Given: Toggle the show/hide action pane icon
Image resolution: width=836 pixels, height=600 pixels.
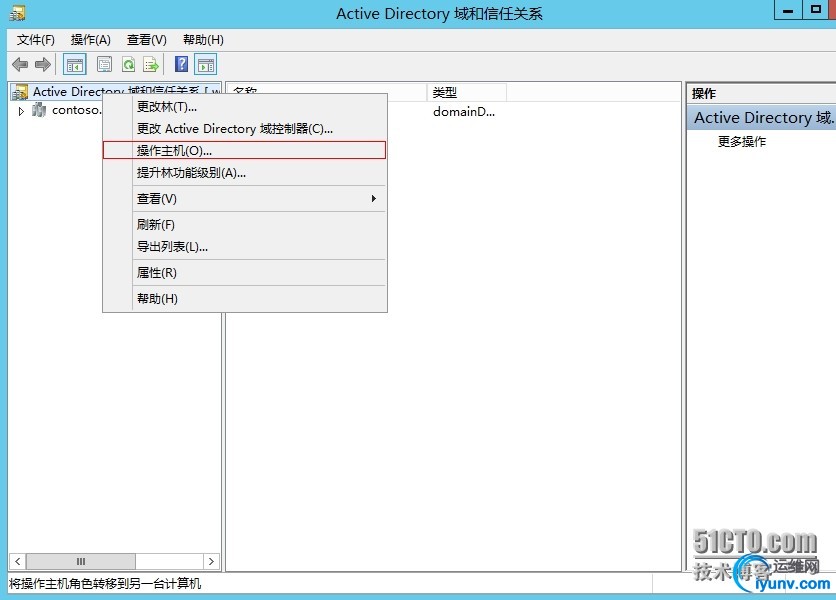Looking at the screenshot, I should [206, 65].
